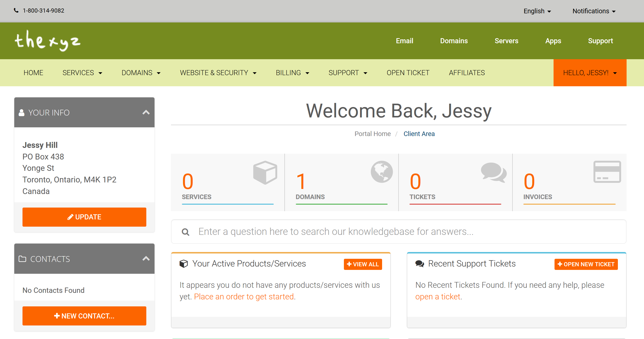
Task: Click the box icon beside Your Active Products/Services
Action: click(184, 263)
